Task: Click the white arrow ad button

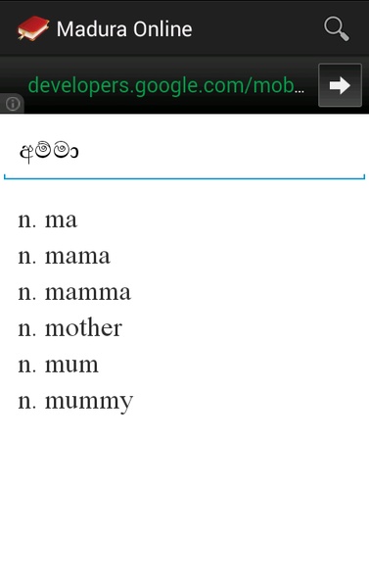Action: [340, 85]
